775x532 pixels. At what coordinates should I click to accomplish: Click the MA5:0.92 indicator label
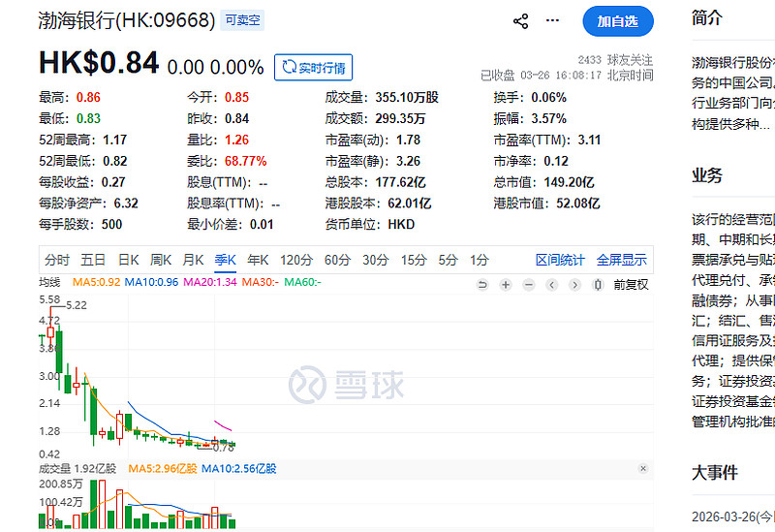pos(96,282)
